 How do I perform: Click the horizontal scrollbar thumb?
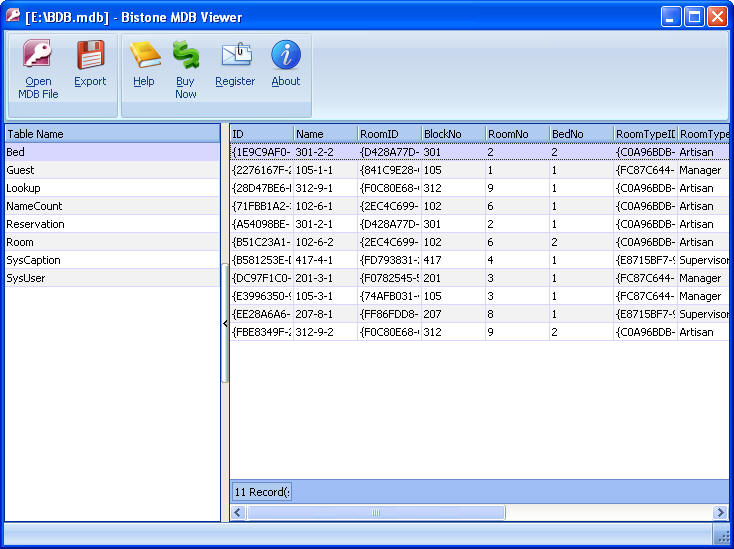tap(376, 512)
